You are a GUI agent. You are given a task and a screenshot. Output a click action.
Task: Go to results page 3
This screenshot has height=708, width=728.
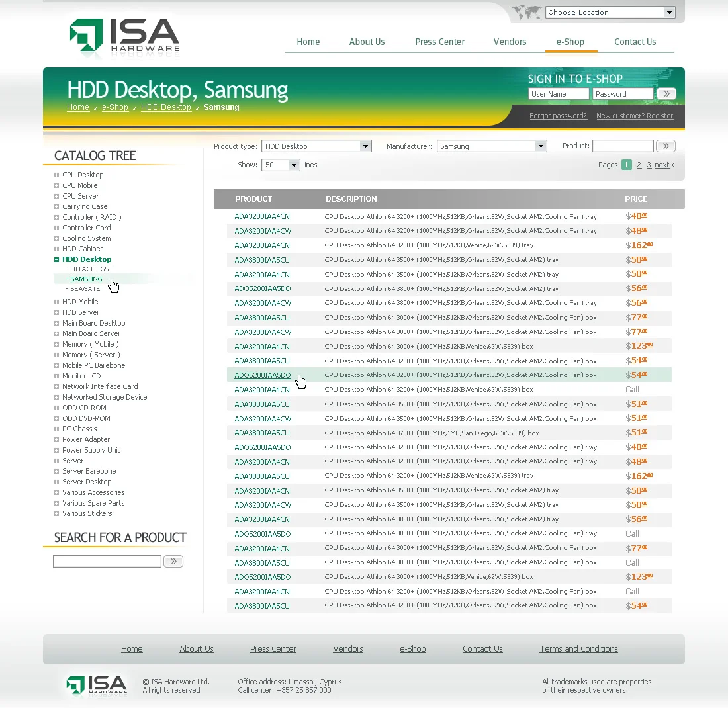649,165
